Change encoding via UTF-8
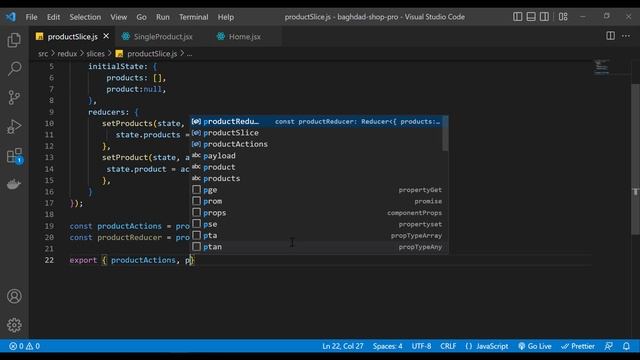 click(421, 346)
